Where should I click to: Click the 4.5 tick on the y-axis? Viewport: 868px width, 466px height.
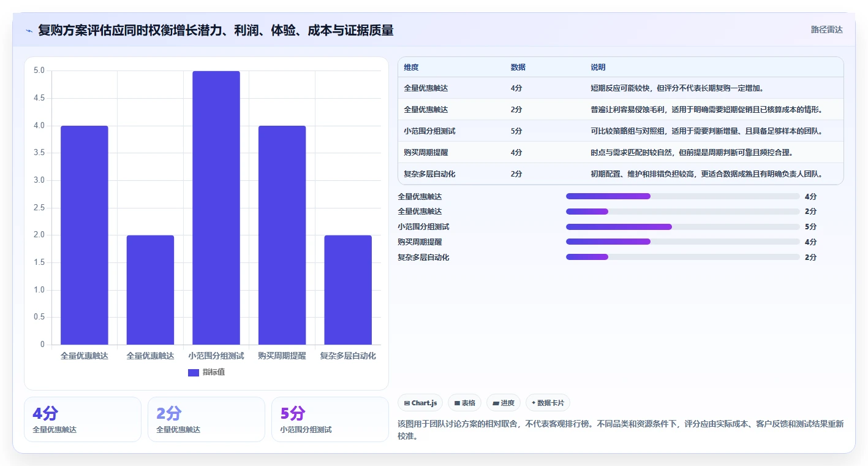pyautogui.click(x=39, y=98)
